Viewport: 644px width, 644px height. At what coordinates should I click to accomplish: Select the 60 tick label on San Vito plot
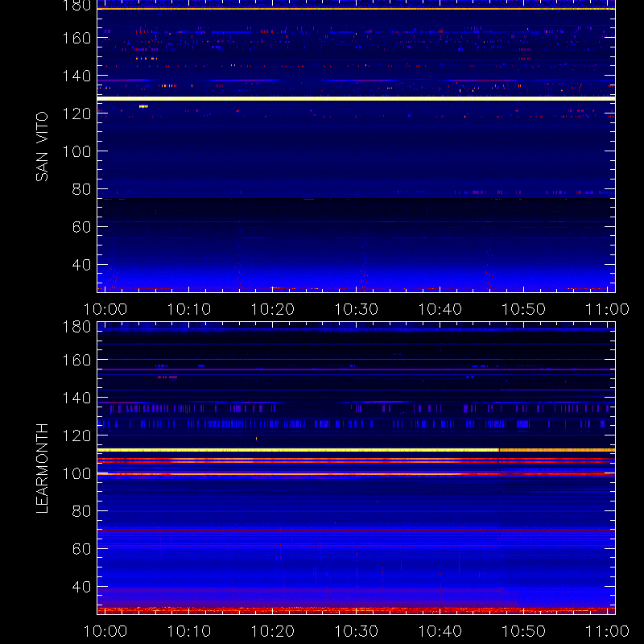click(81, 227)
